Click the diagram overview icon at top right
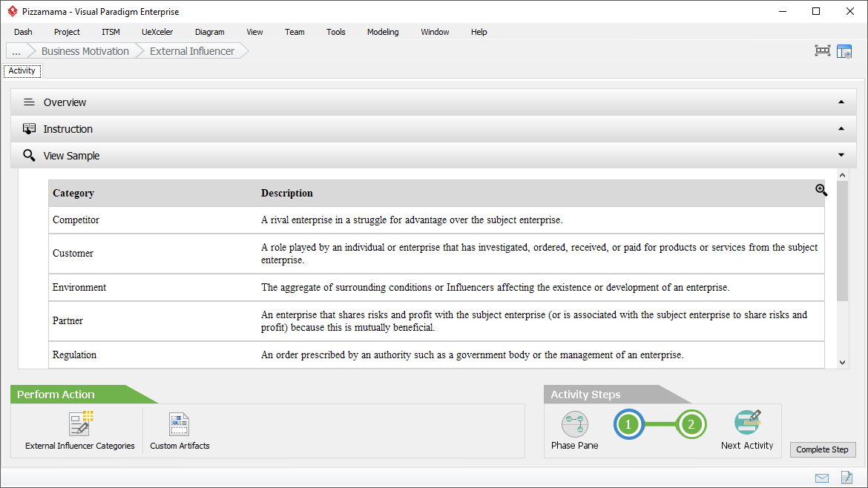Screen dimensions: 868x488 pos(822,51)
